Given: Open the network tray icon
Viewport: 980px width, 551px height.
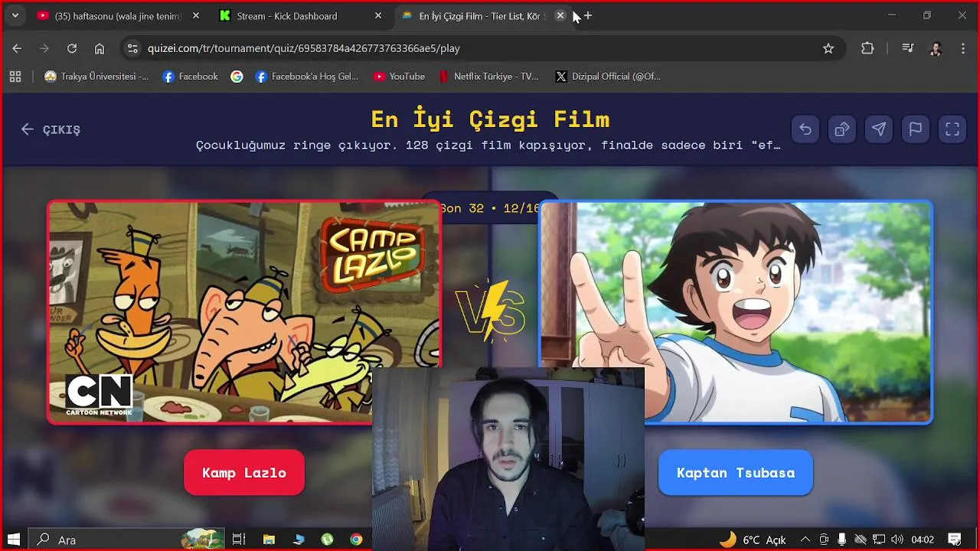Looking at the screenshot, I should [878, 540].
